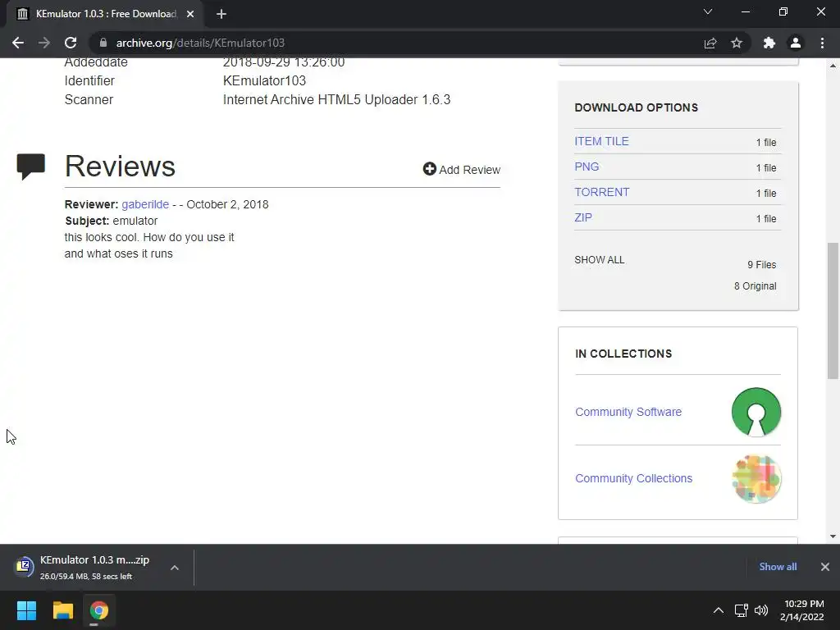The width and height of the screenshot is (840, 630).
Task: Bookmark this page with the star icon
Action: coord(737,43)
